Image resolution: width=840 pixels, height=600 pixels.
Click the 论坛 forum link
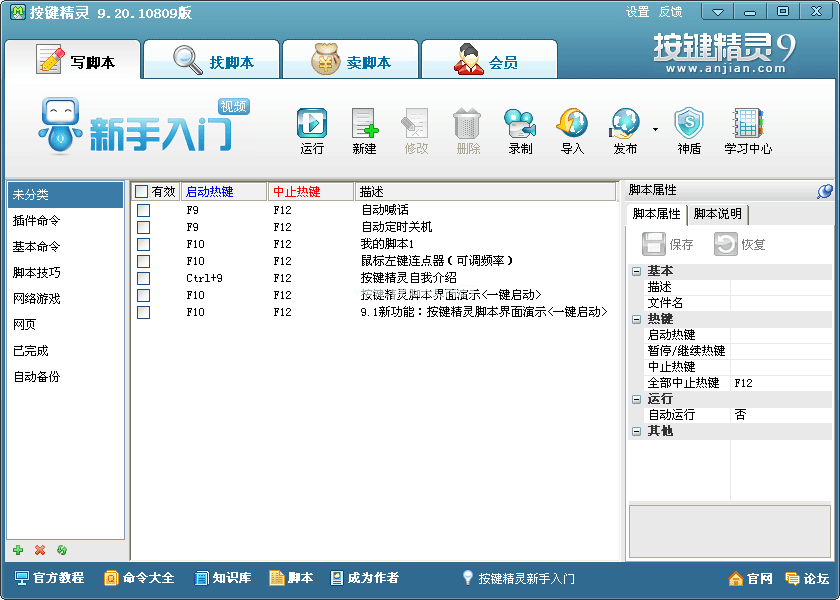coord(808,579)
